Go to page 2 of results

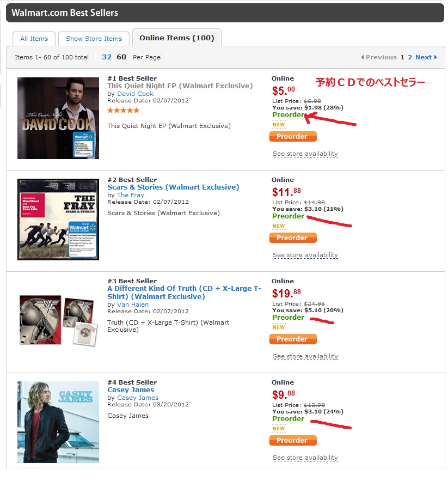pos(410,57)
